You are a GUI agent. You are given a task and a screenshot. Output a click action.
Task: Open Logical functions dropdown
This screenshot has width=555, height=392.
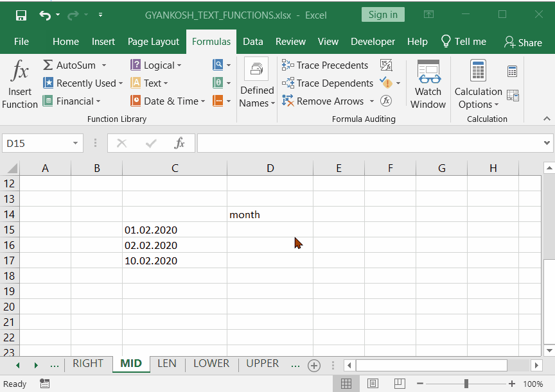point(156,65)
